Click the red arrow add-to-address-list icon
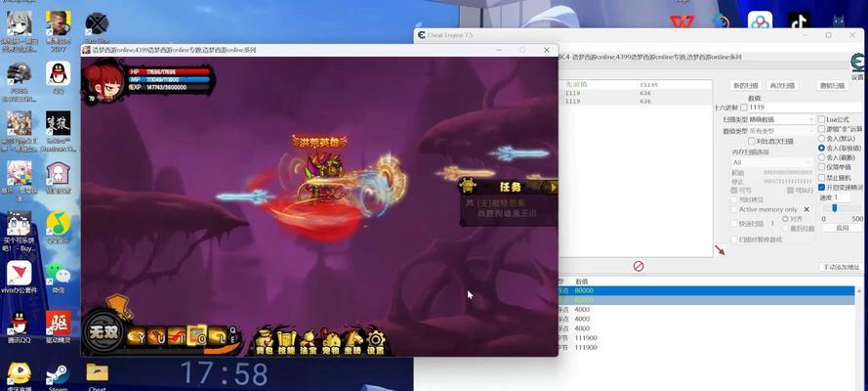This screenshot has height=391, width=868. [720, 250]
